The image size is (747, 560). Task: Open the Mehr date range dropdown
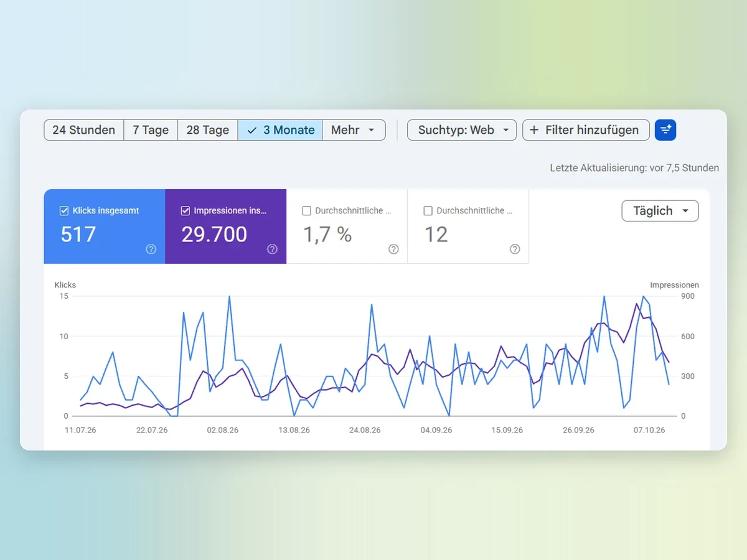coord(354,130)
